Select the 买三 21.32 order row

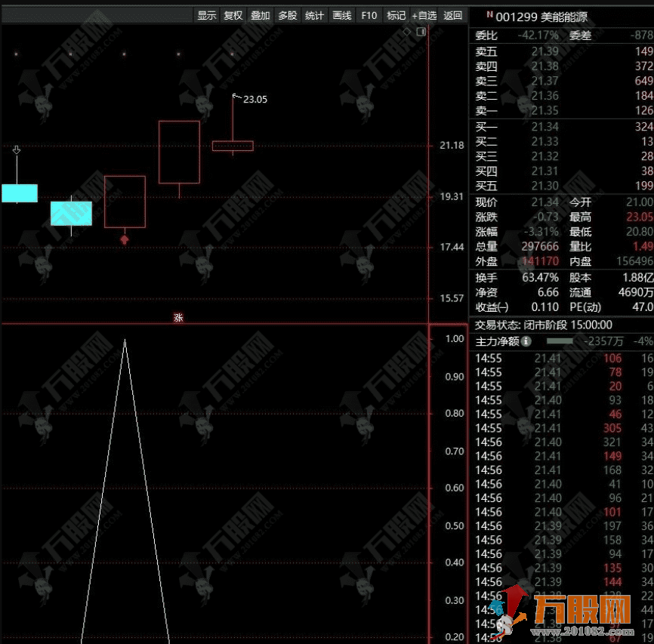click(x=564, y=156)
